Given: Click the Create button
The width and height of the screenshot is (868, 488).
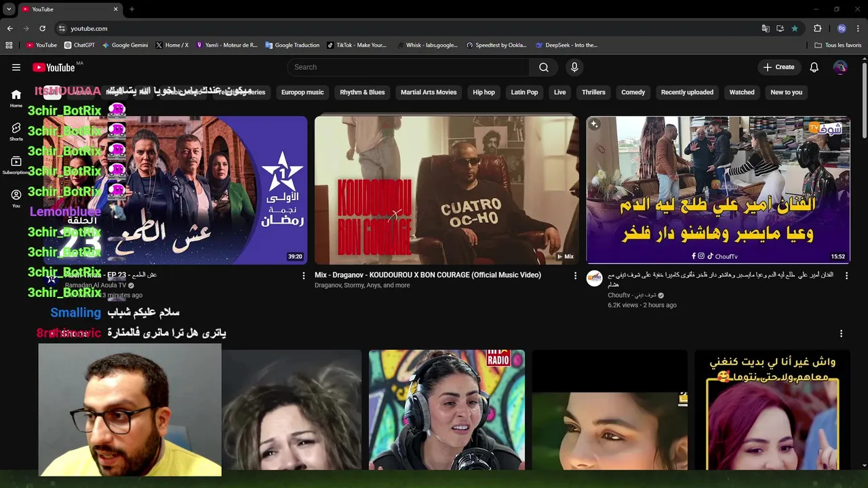Looking at the screenshot, I should pyautogui.click(x=778, y=67).
